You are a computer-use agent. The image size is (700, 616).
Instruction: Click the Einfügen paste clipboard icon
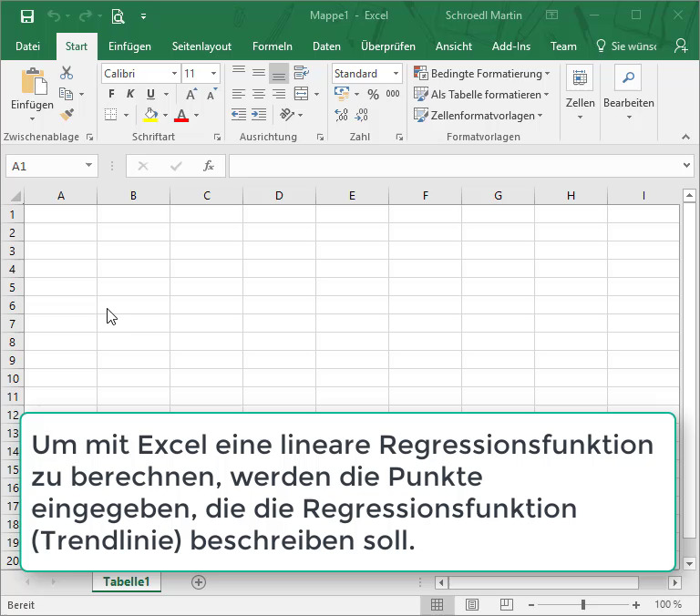(x=34, y=81)
